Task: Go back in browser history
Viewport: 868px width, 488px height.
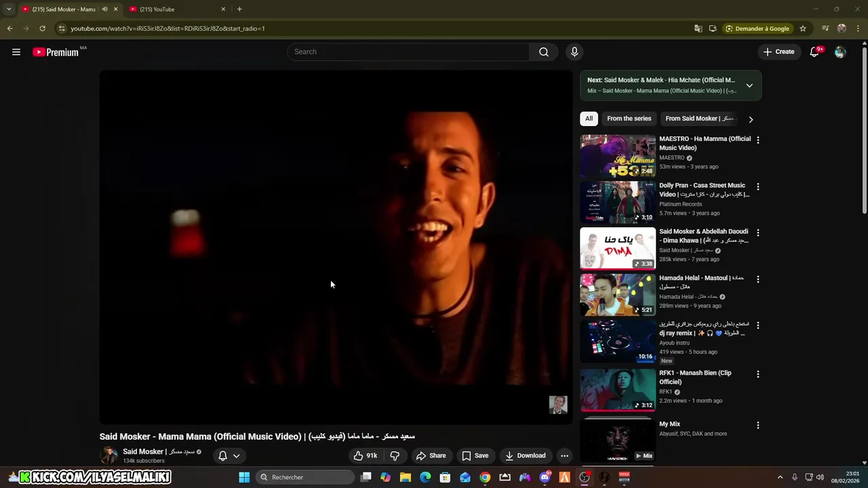Action: 9,28
